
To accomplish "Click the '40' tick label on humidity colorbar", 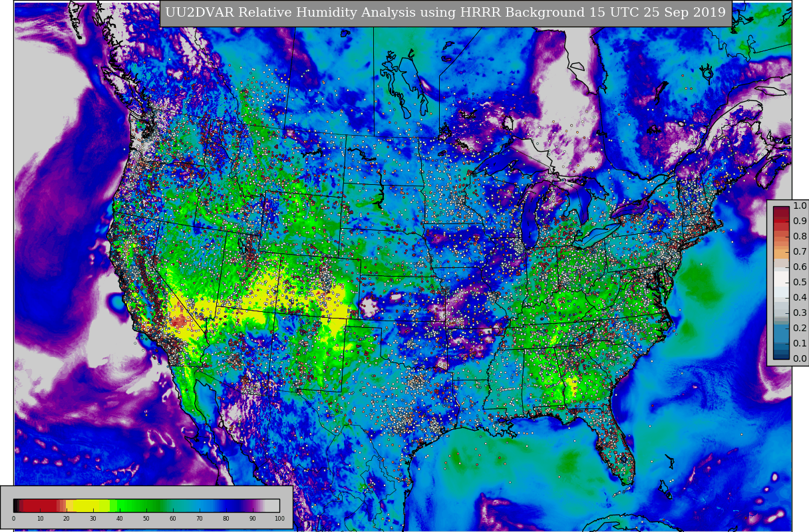I will pos(120,519).
